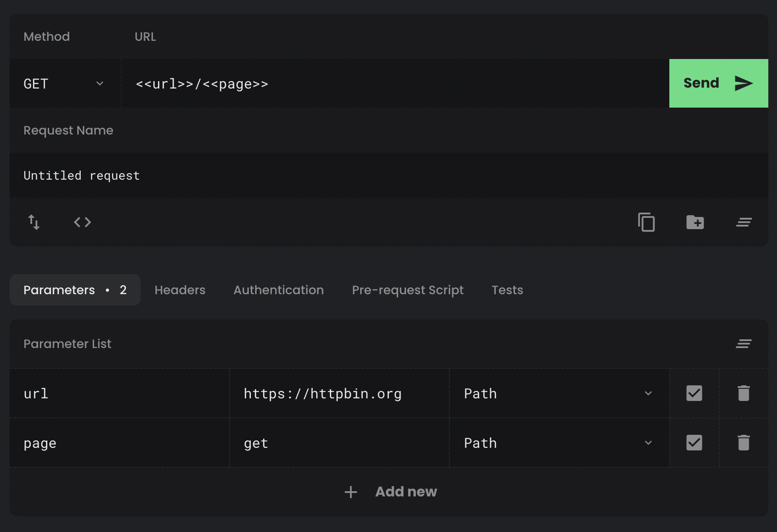This screenshot has width=777, height=532.
Task: Open the GET method dropdown
Action: click(64, 83)
